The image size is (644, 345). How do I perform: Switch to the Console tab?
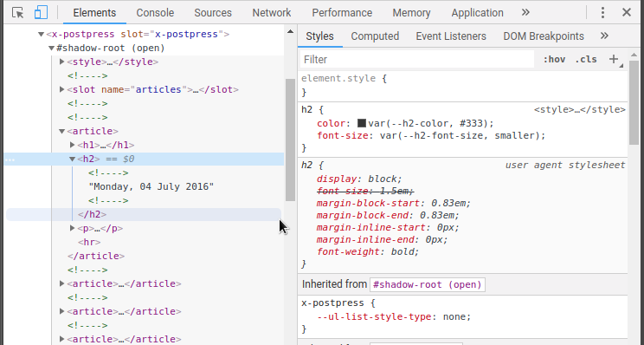pos(155,13)
